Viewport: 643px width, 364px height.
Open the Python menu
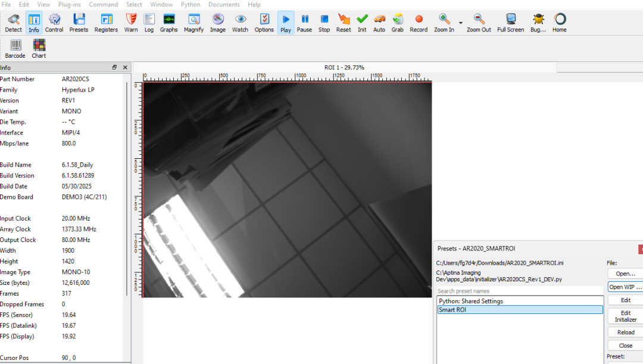(191, 5)
